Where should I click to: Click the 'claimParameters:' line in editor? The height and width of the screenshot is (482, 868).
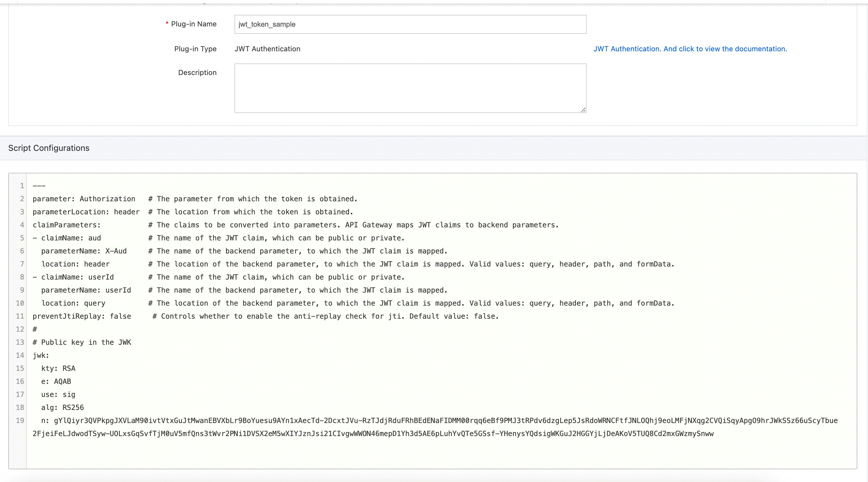click(x=66, y=225)
